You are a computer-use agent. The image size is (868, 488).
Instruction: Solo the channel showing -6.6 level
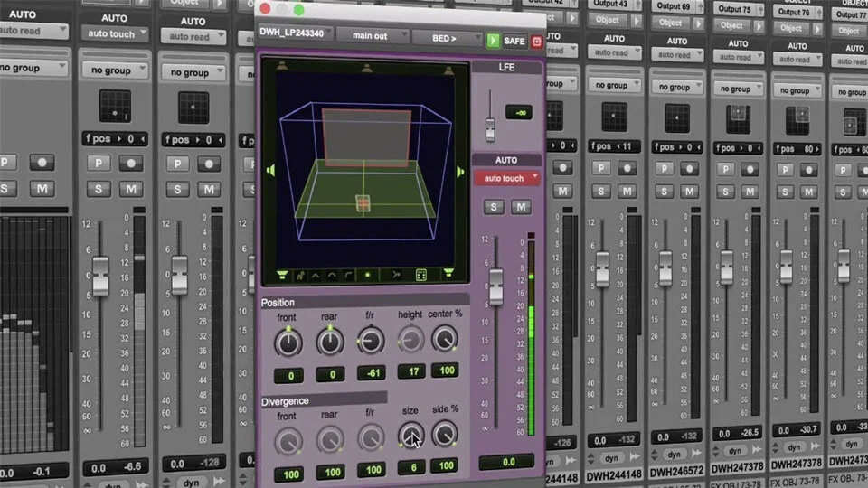pos(98,189)
